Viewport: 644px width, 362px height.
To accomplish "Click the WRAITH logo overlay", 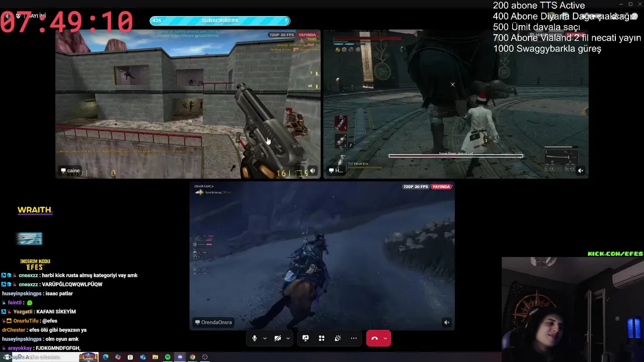I will (35, 210).
